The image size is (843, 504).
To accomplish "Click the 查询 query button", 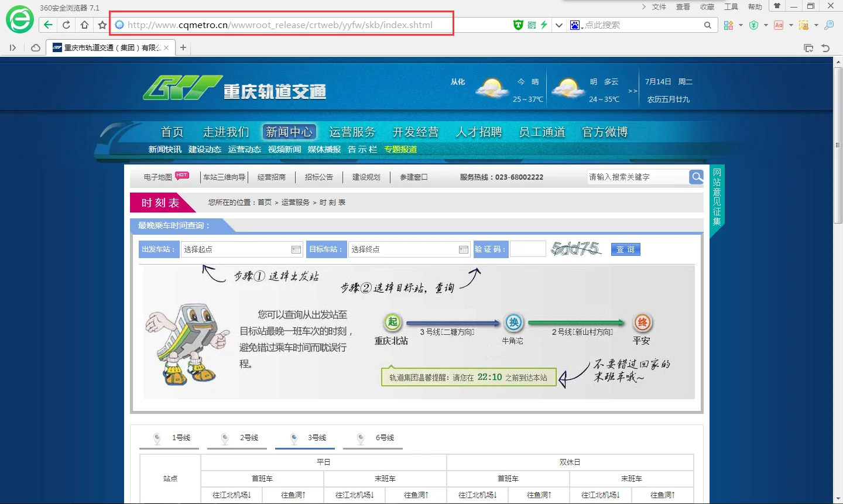I will click(x=625, y=249).
